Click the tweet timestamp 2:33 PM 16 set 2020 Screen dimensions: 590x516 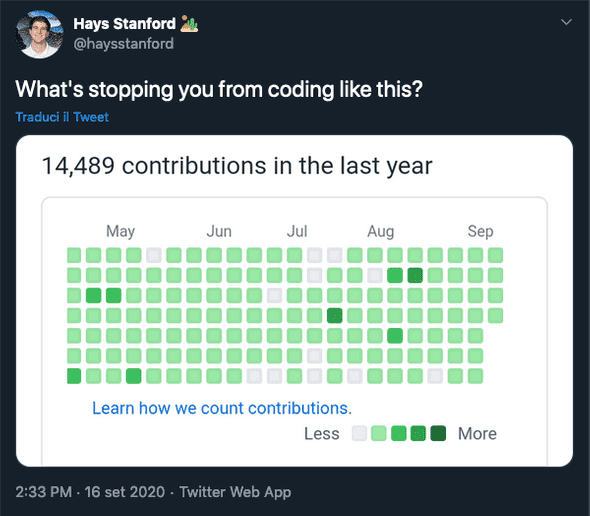(x=90, y=492)
